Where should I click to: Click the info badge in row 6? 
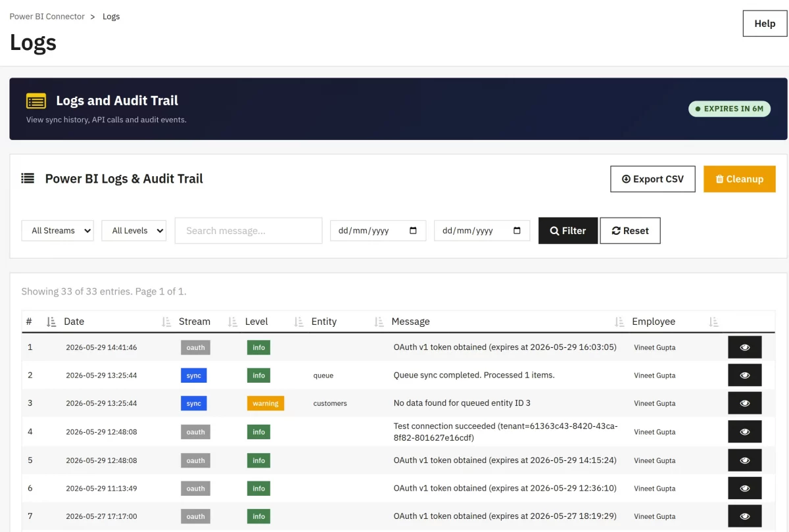(259, 489)
